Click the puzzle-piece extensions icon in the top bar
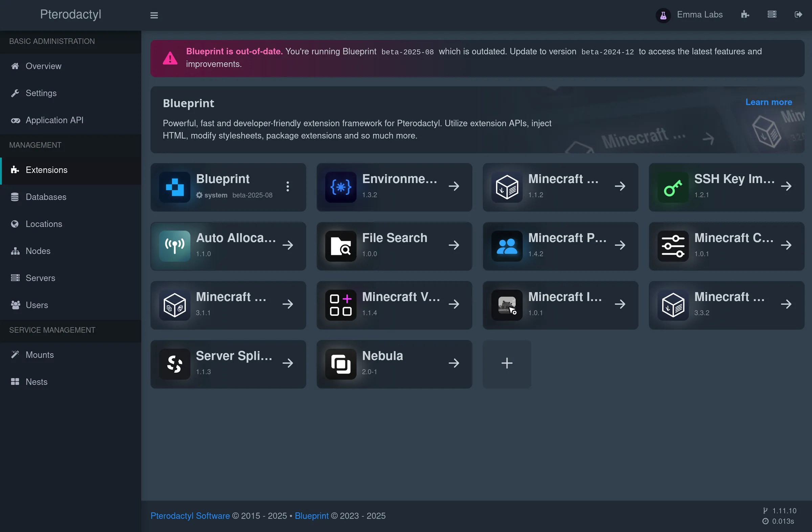The image size is (812, 532). pos(745,15)
